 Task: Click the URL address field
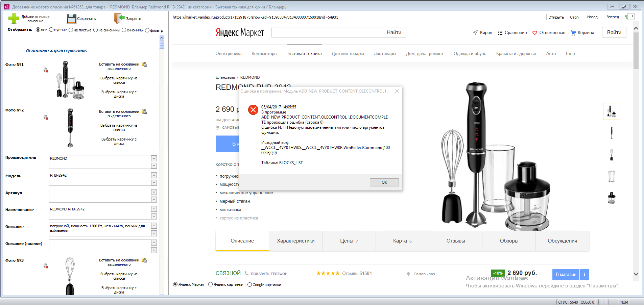click(359, 17)
